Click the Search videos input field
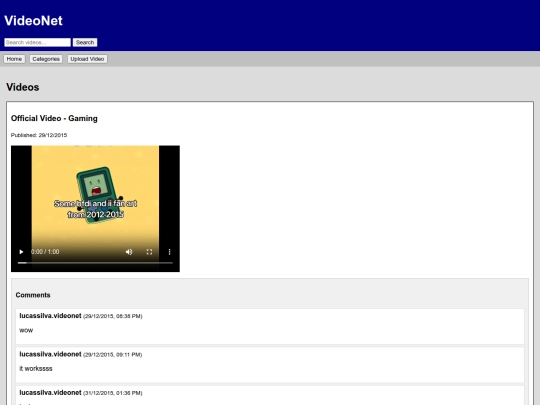Screen dimensions: 540x405 pyautogui.click(x=37, y=42)
